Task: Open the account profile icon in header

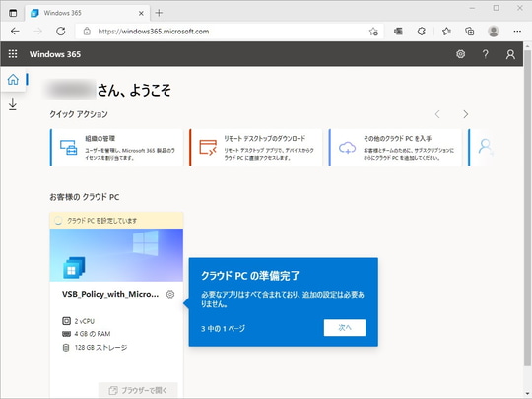Action: pyautogui.click(x=510, y=54)
